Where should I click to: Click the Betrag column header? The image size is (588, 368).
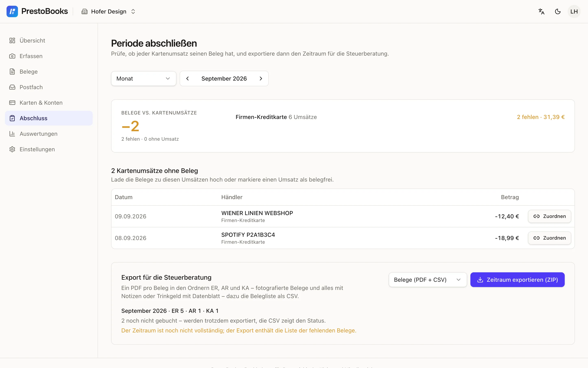coord(510,197)
